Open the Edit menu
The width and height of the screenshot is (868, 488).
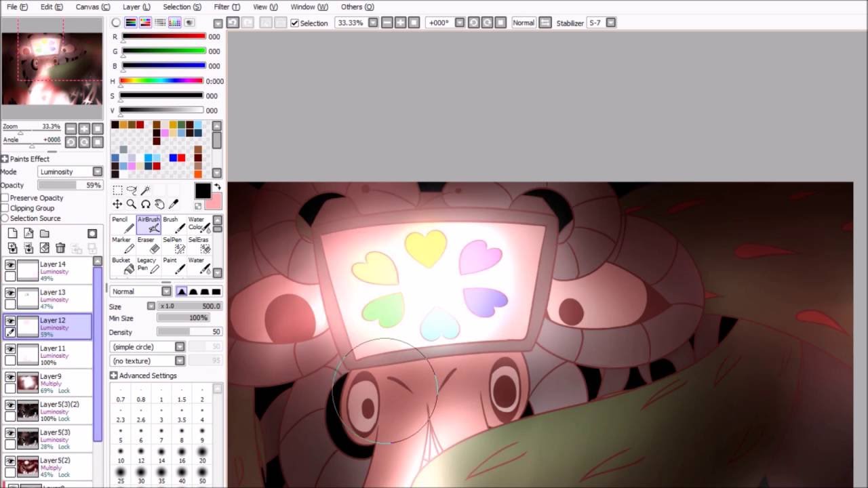tap(52, 7)
